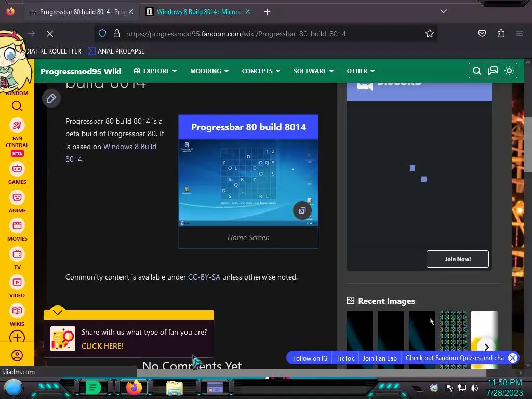Screen dimensions: 532x399
Task: Expand the SOFTWARE dropdown menu
Action: coord(313,71)
